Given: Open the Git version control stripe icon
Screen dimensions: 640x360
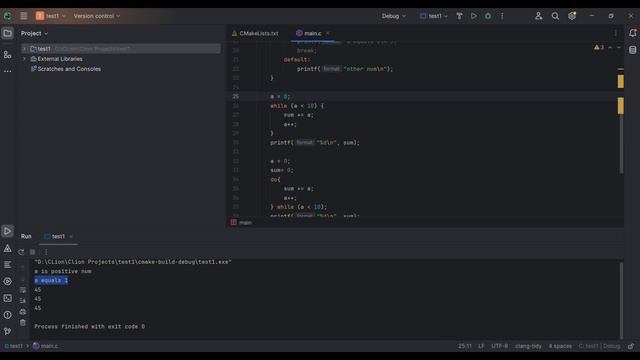Looking at the screenshot, I should point(7,331).
